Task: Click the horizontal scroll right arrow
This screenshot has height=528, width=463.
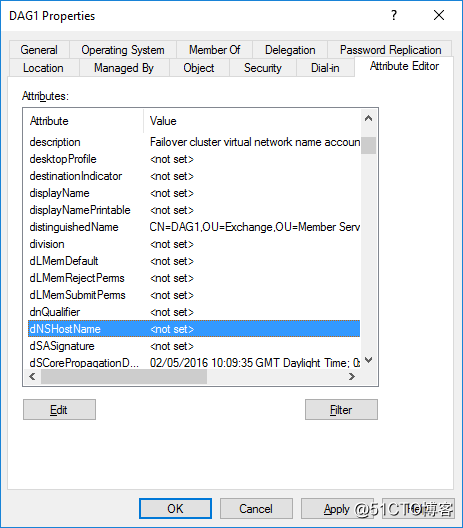Action: pyautogui.click(x=352, y=376)
